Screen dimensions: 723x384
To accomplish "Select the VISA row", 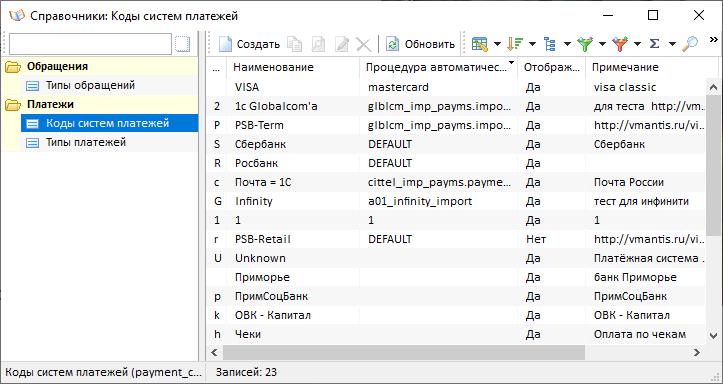I will pyautogui.click(x=456, y=87).
